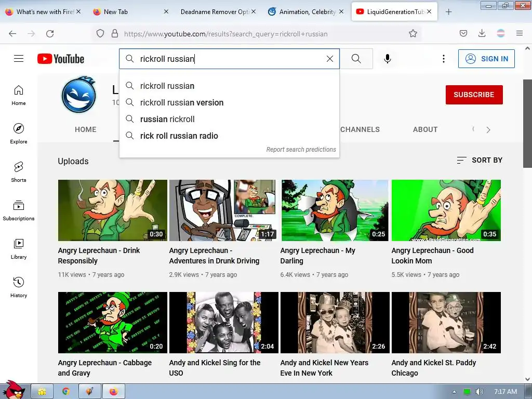Subscribe to the channel
This screenshot has height=399, width=532.
click(x=474, y=95)
